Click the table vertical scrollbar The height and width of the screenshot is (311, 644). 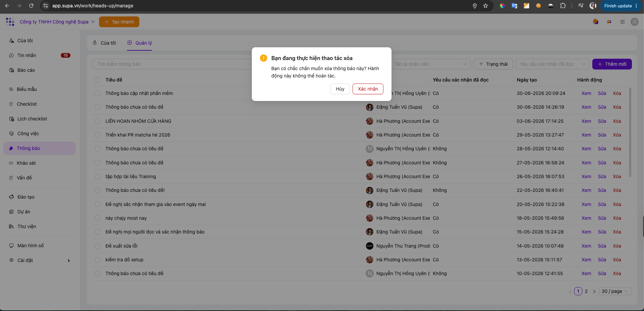tap(630, 133)
